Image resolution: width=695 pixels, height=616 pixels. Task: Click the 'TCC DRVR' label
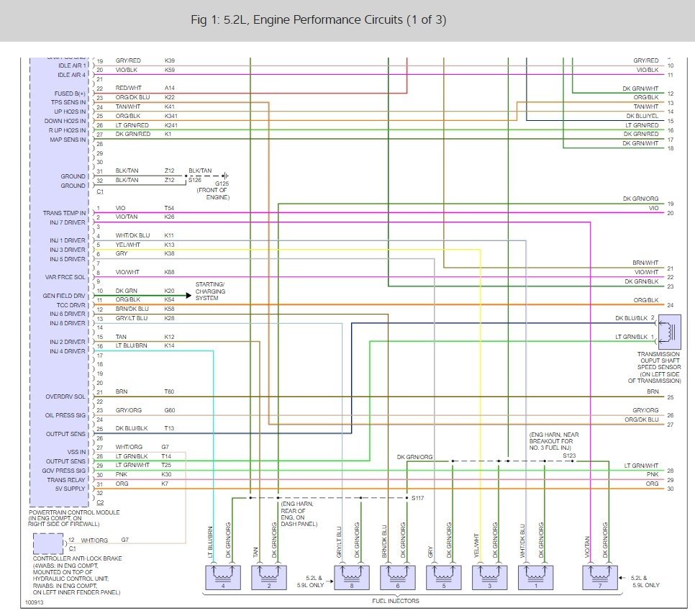coord(71,305)
